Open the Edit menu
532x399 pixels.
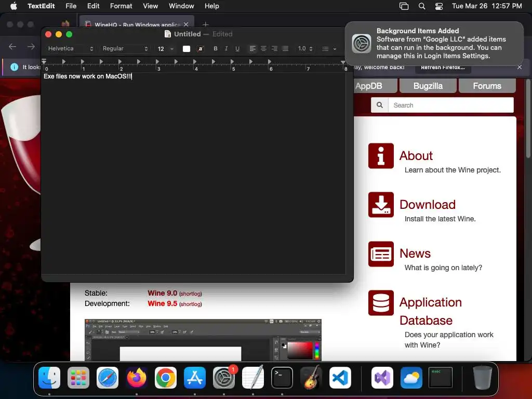click(x=94, y=6)
